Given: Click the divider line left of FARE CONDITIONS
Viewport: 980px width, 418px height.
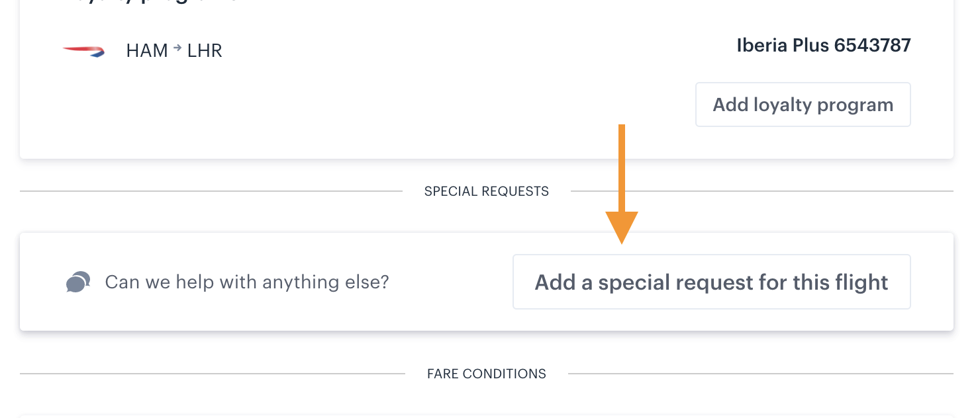Looking at the screenshot, I should (x=213, y=374).
